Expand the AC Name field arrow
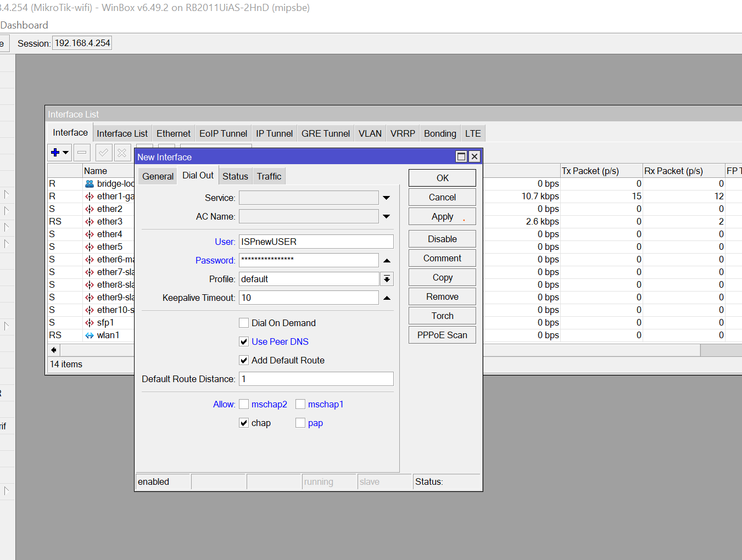 pyautogui.click(x=387, y=216)
